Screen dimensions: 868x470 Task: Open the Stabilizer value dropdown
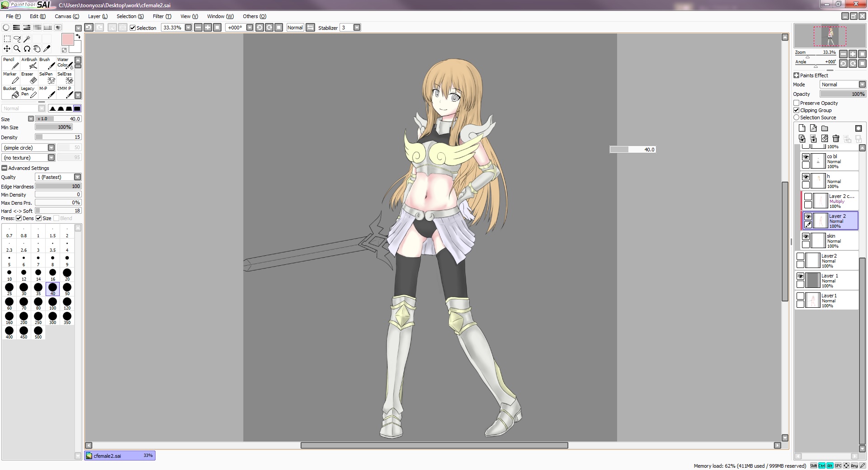pos(357,28)
